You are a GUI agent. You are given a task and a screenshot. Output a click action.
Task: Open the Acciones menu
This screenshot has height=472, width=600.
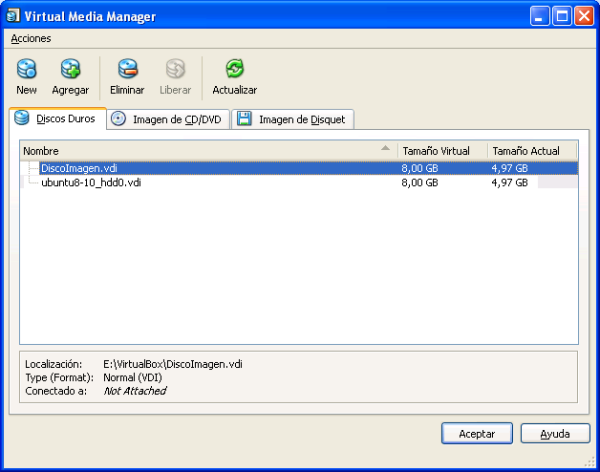(31, 38)
